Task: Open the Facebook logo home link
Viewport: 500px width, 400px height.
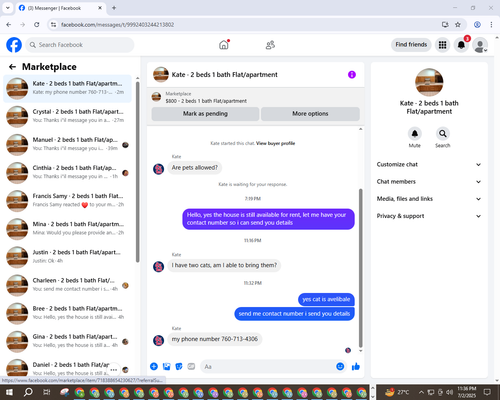Action: [14, 45]
